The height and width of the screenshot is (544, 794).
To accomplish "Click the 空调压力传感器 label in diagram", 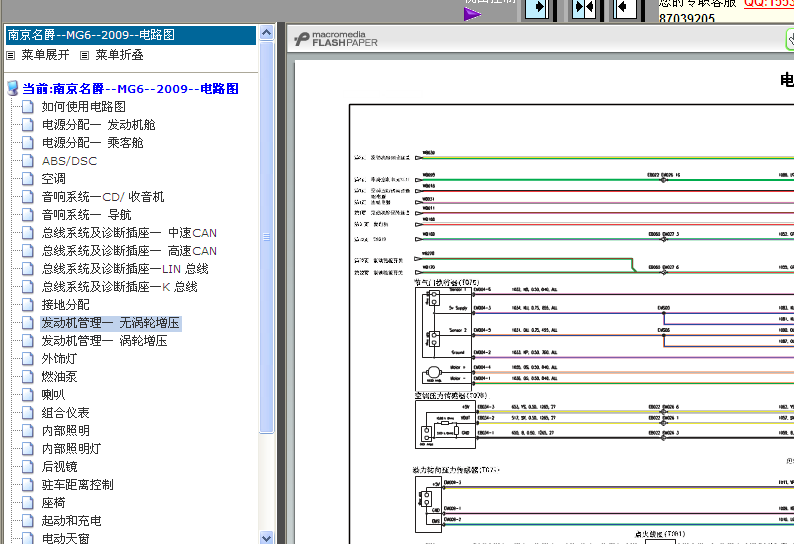I will (451, 396).
